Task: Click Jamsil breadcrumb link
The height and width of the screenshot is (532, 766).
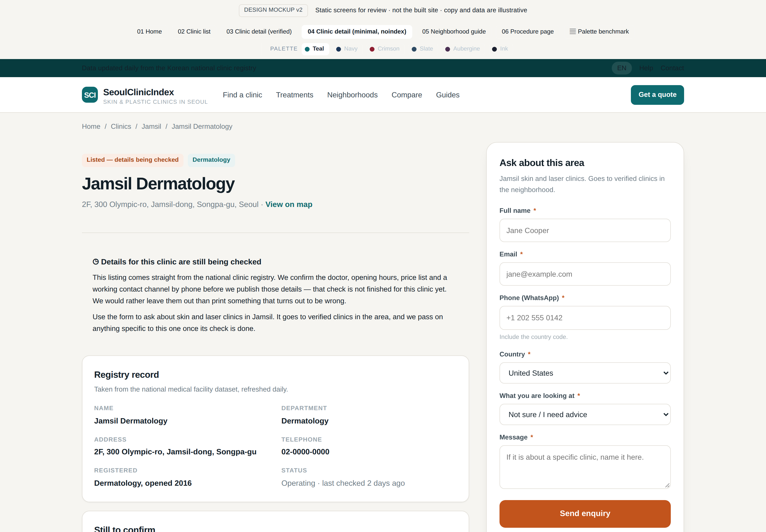Action: click(x=151, y=127)
